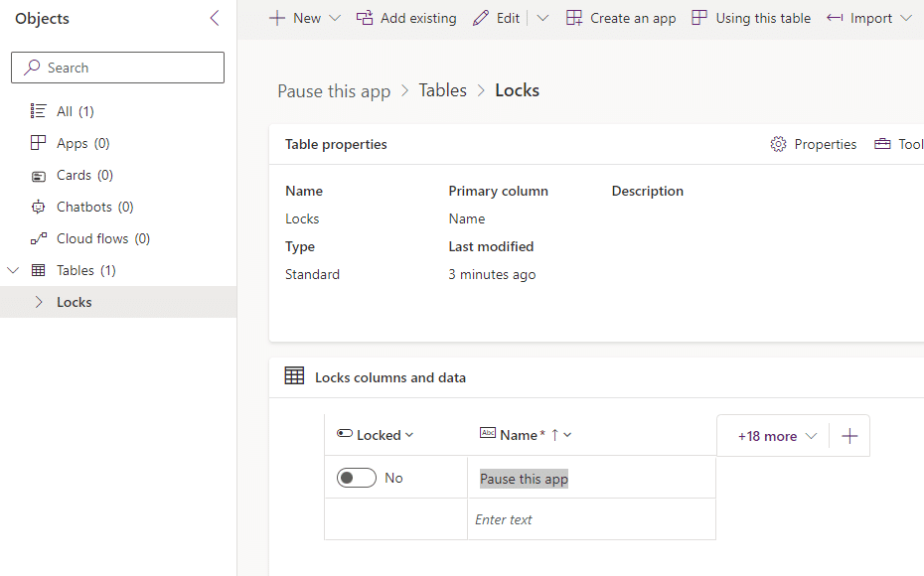Open the Cloud flows (0) category

pyautogui.click(x=103, y=238)
